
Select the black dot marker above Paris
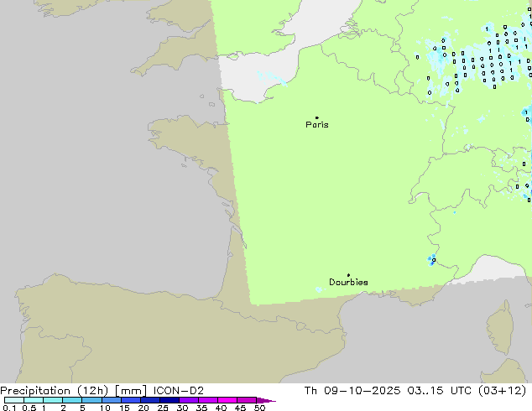(x=317, y=117)
